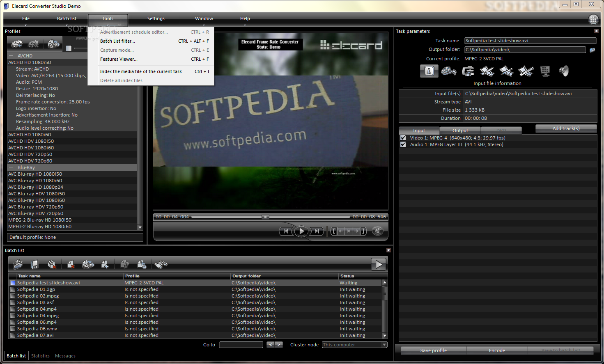Toggle checkbox for Softpedia 02.mpeg task
The width and height of the screenshot is (604, 364).
pos(13,296)
